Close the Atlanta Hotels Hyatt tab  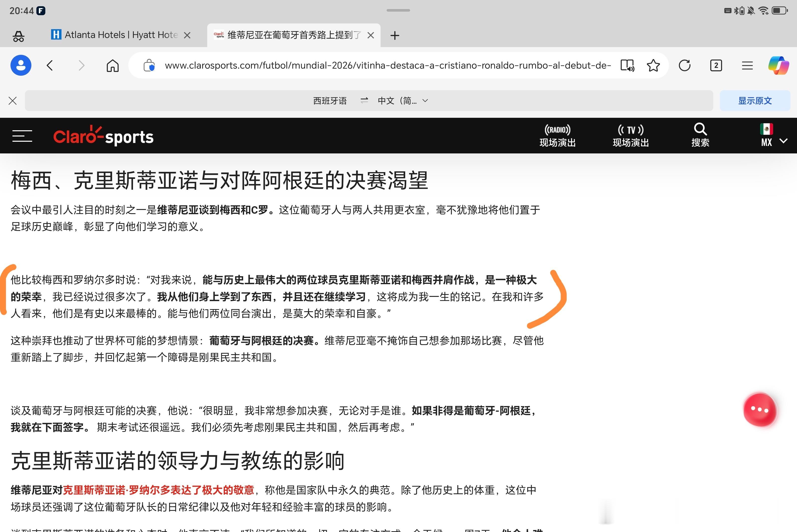(x=187, y=35)
